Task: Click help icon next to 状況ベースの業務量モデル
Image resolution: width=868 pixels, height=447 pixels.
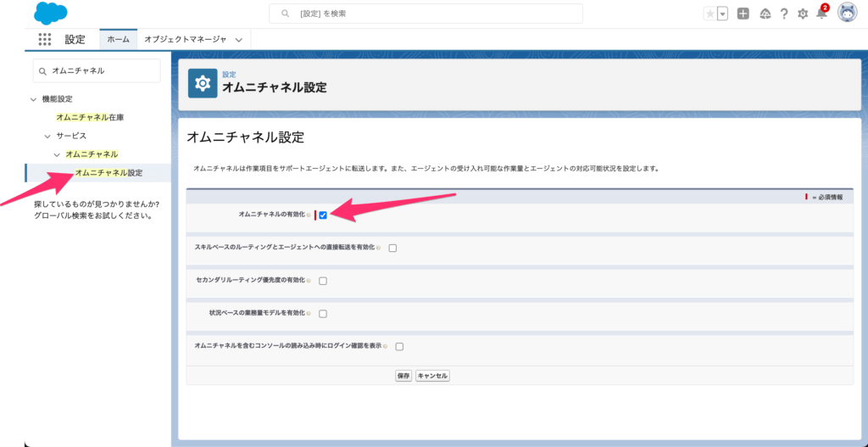Action: point(309,313)
